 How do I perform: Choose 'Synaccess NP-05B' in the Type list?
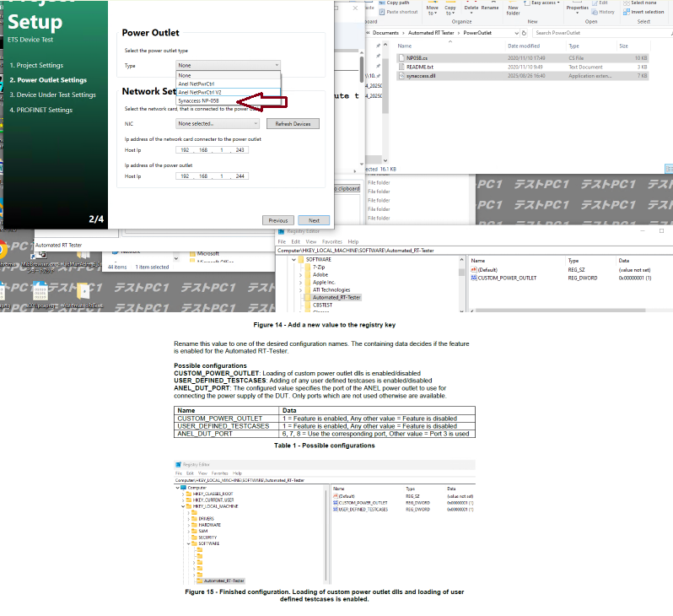point(229,101)
